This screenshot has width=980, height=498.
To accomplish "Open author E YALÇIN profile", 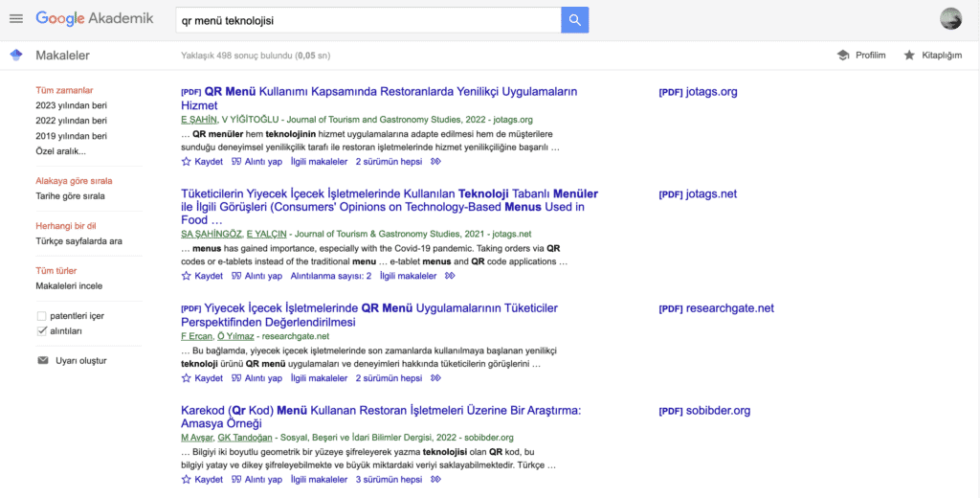I will click(x=266, y=234).
